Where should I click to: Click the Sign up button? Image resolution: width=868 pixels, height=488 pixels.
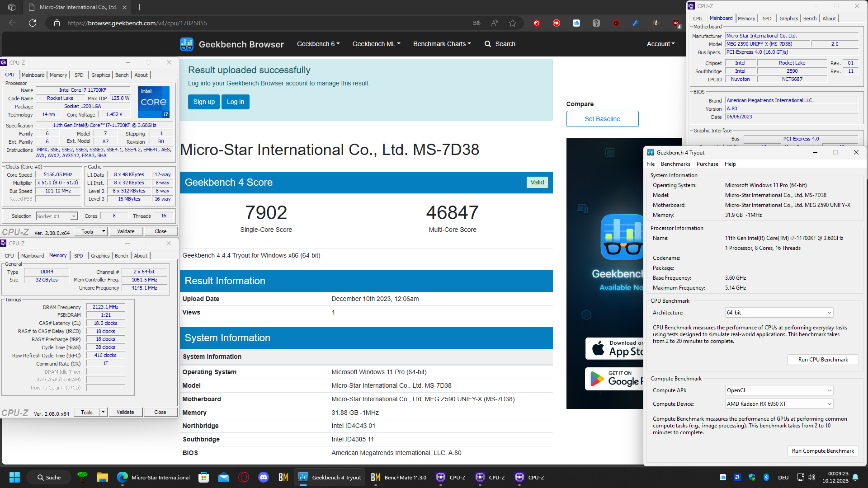tap(204, 102)
